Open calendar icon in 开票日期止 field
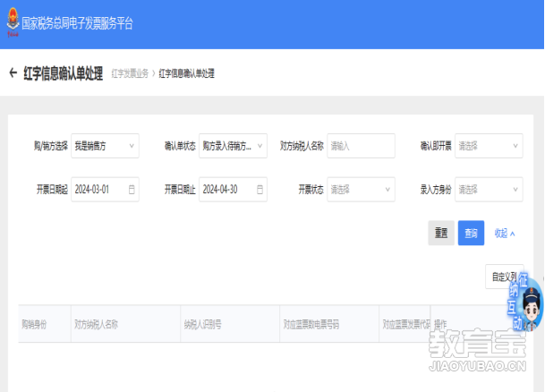This screenshot has height=392, width=545. 260,190
